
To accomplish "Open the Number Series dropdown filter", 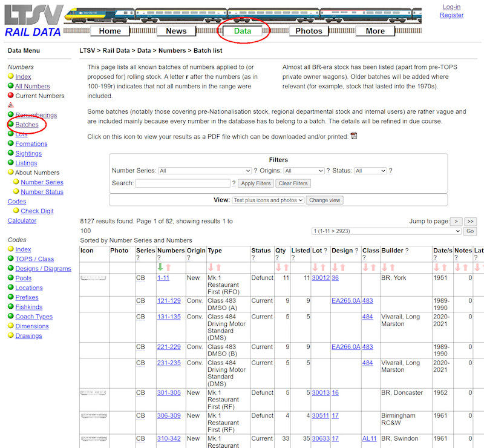I will pos(204,171).
